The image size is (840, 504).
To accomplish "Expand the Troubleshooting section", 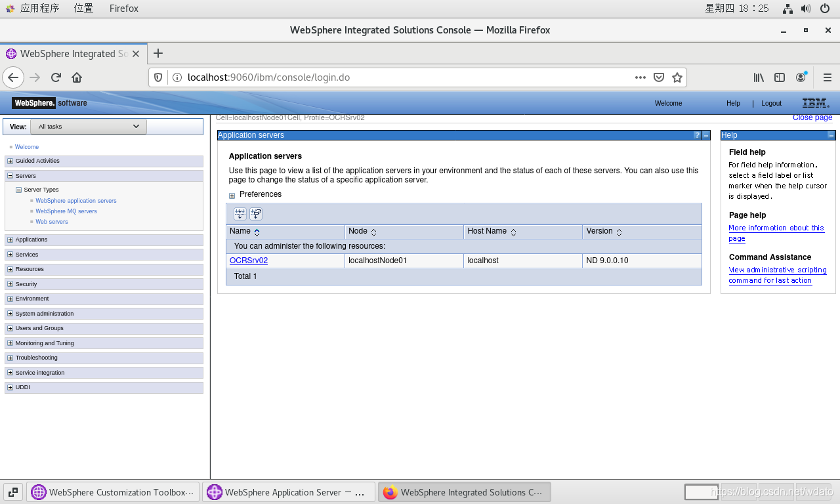I will tap(10, 358).
